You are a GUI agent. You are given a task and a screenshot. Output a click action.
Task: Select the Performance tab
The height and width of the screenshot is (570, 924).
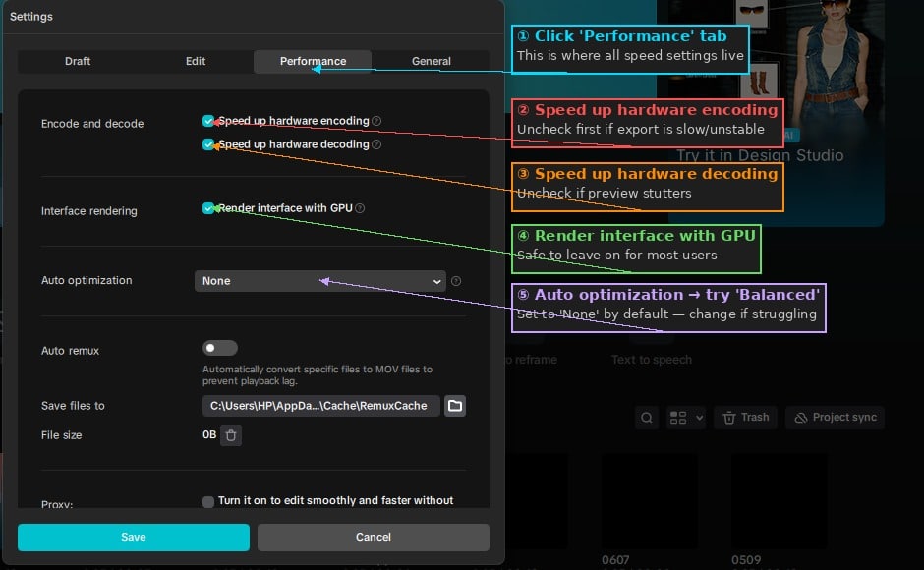pos(313,61)
